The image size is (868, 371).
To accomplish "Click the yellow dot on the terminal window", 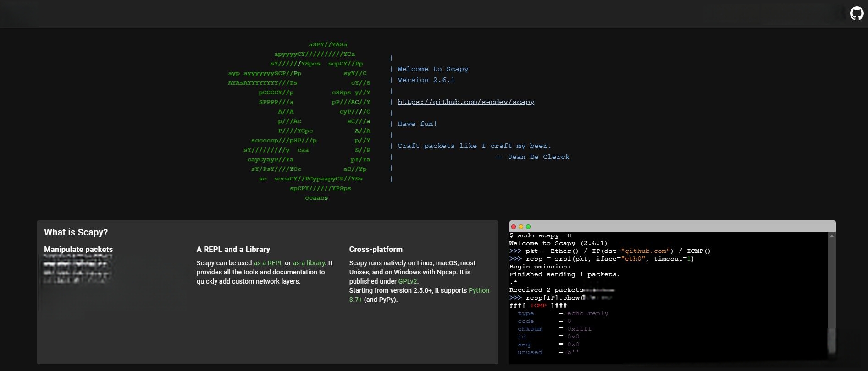I will click(x=521, y=227).
